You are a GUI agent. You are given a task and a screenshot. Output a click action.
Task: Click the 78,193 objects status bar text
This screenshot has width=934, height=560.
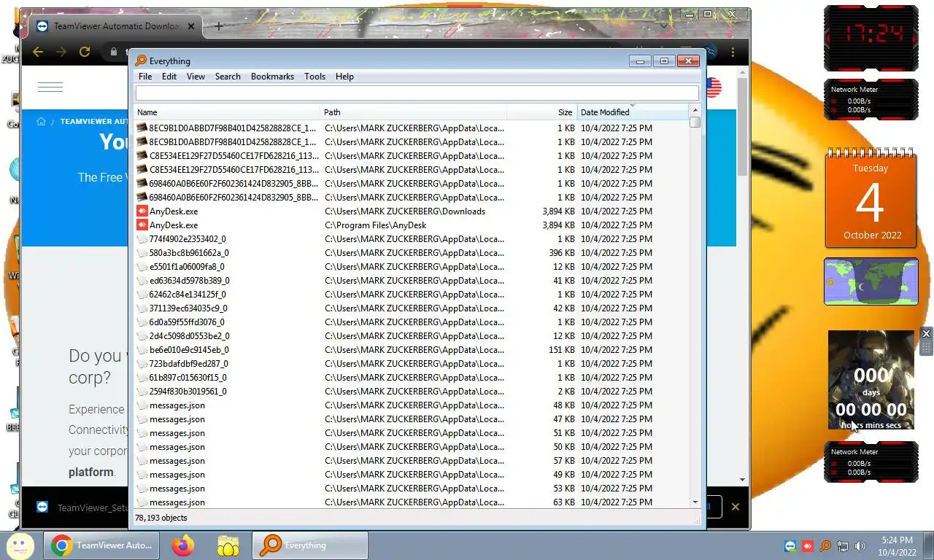point(161,518)
